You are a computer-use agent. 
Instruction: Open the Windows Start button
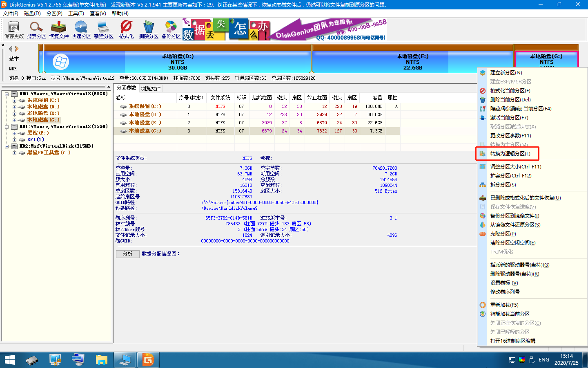point(10,360)
